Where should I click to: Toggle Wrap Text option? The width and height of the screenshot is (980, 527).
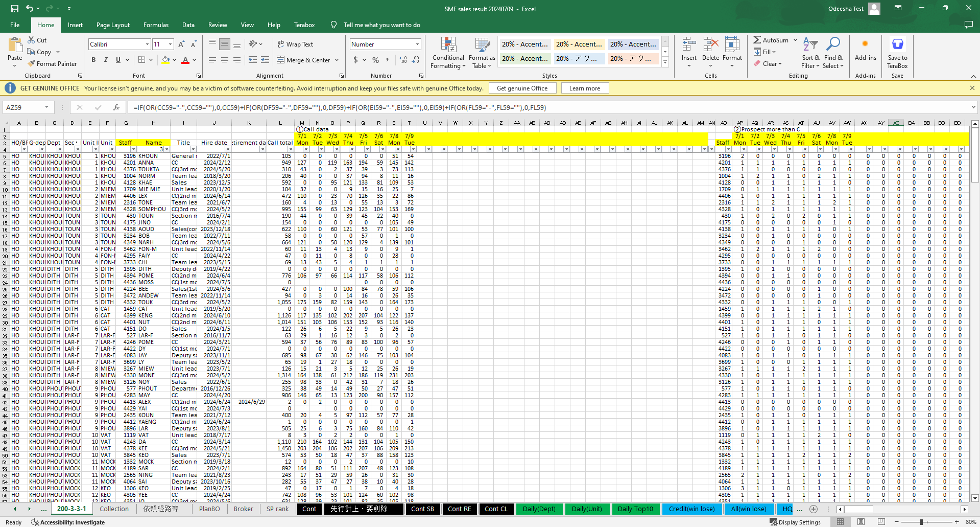pyautogui.click(x=295, y=44)
